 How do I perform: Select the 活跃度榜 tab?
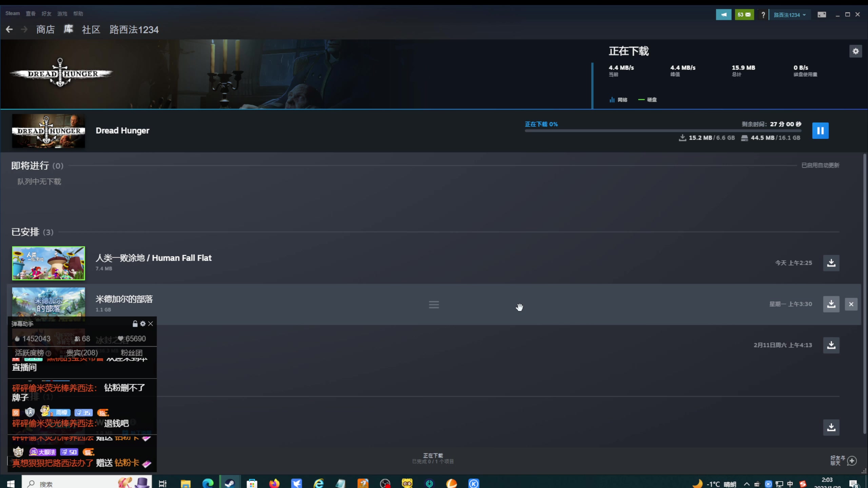tap(33, 353)
